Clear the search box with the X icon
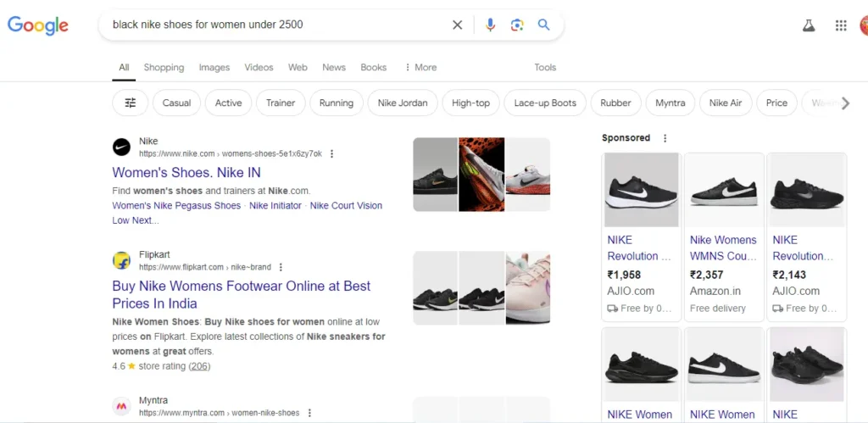This screenshot has height=423, width=868. pyautogui.click(x=457, y=25)
